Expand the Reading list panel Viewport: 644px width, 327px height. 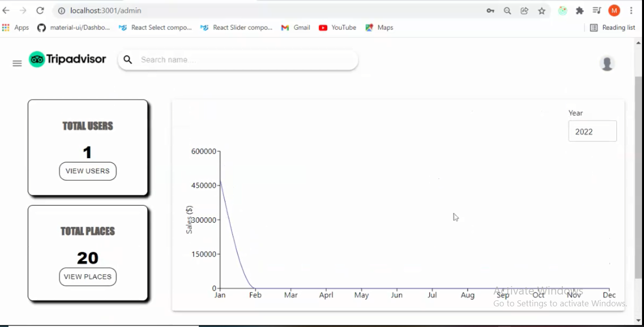[x=612, y=28]
